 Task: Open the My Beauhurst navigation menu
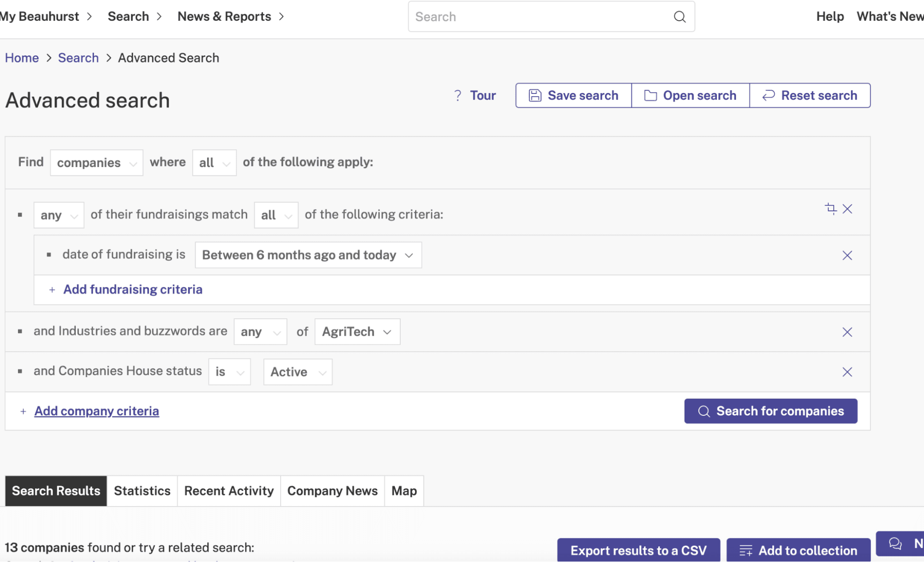click(46, 17)
